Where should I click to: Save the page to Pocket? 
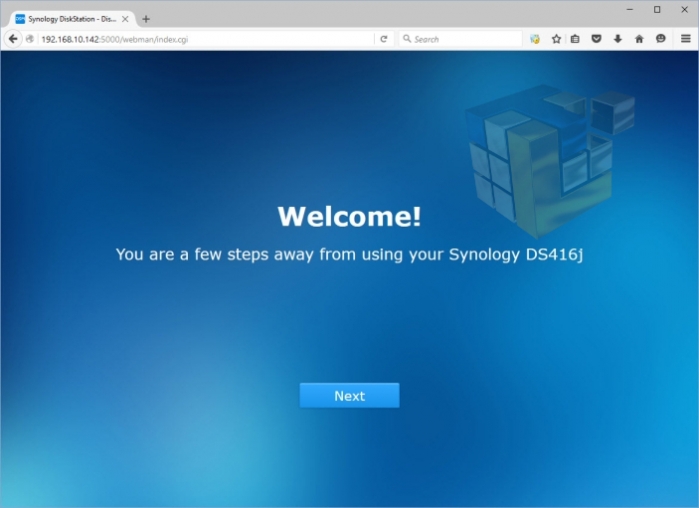(x=596, y=39)
